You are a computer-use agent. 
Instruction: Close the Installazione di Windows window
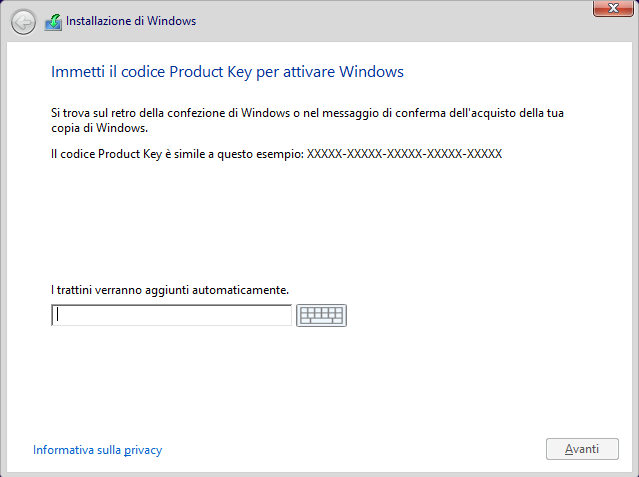(x=613, y=8)
